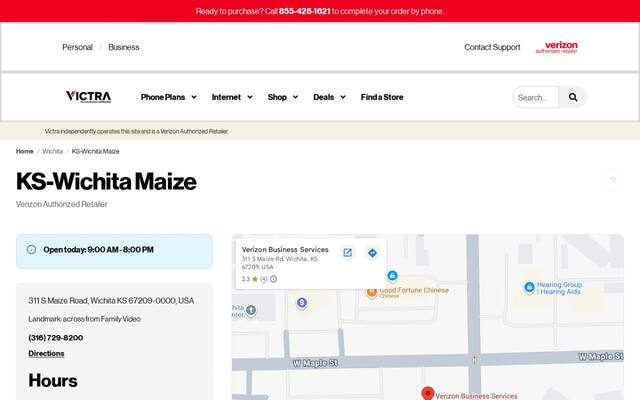Click the Verizon authorized retailer logo
This screenshot has height=400, width=640.
pos(557,47)
